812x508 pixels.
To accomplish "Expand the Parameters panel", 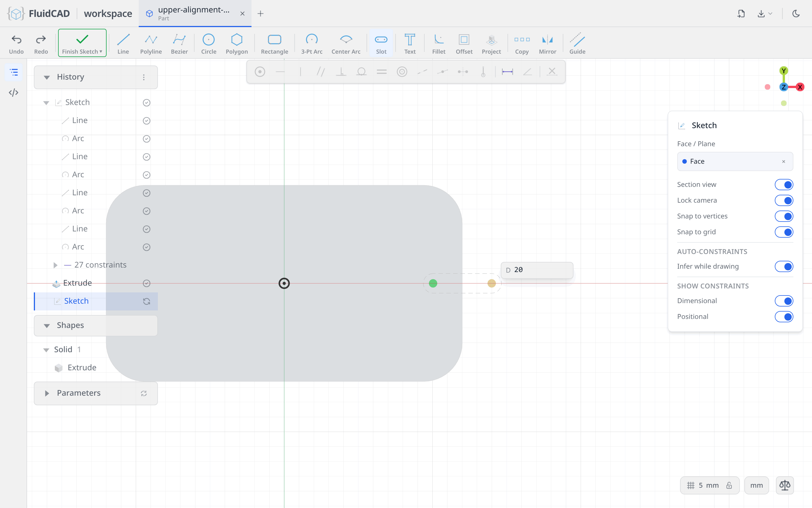I will pyautogui.click(x=47, y=393).
